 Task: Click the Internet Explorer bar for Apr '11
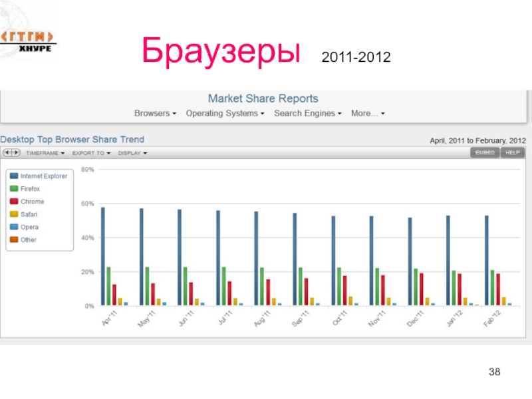[x=103, y=256]
